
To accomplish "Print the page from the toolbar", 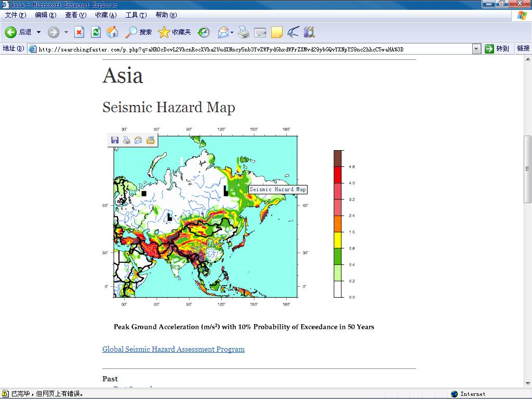I will click(243, 32).
